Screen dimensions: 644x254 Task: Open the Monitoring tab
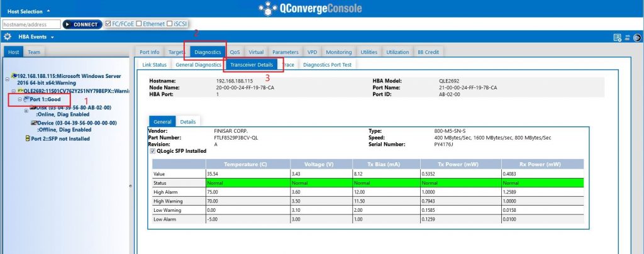point(339,52)
